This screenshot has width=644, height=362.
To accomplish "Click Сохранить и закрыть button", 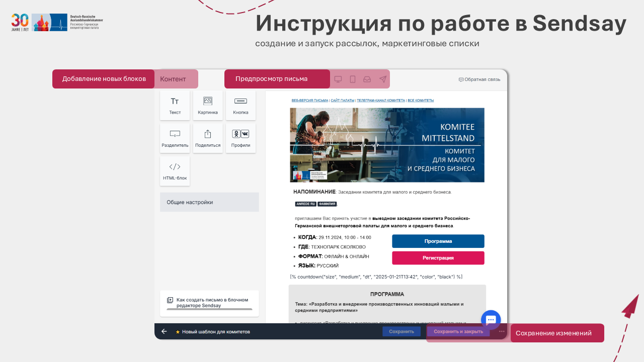I will tap(458, 331).
